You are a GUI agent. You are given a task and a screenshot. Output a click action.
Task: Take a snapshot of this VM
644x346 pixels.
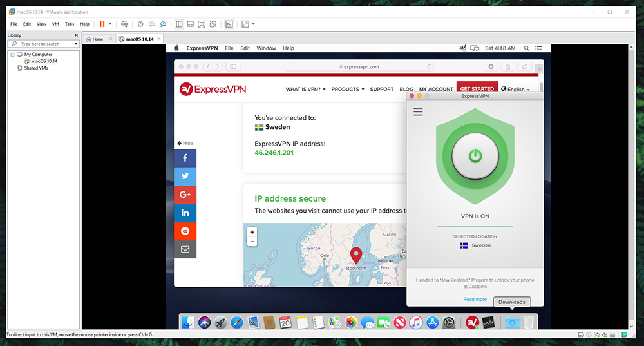pyautogui.click(x=140, y=24)
